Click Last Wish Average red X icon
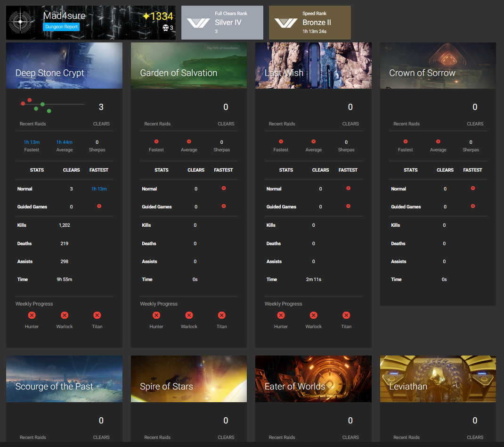Screen dimensions: 504x447 (313, 141)
